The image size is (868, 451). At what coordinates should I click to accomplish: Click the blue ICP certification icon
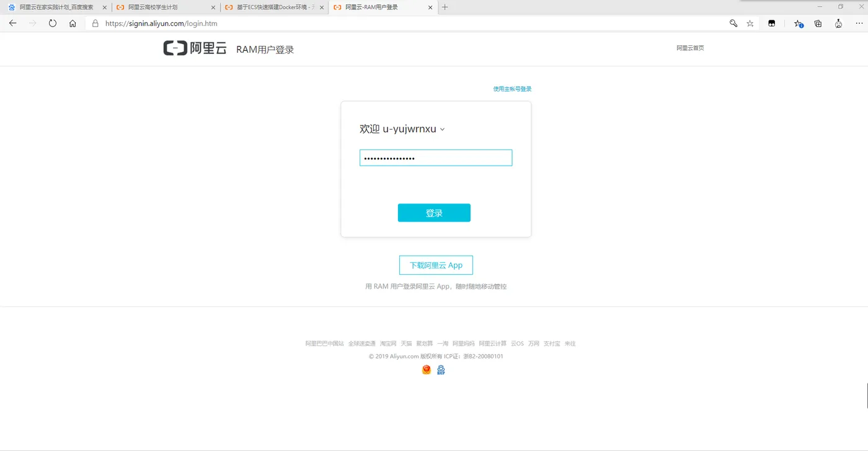(441, 370)
